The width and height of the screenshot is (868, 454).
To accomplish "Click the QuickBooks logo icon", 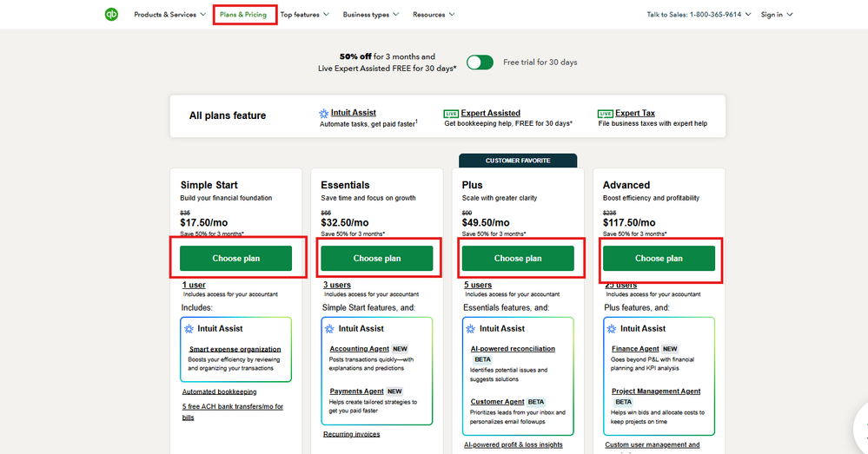I will 111,14.
